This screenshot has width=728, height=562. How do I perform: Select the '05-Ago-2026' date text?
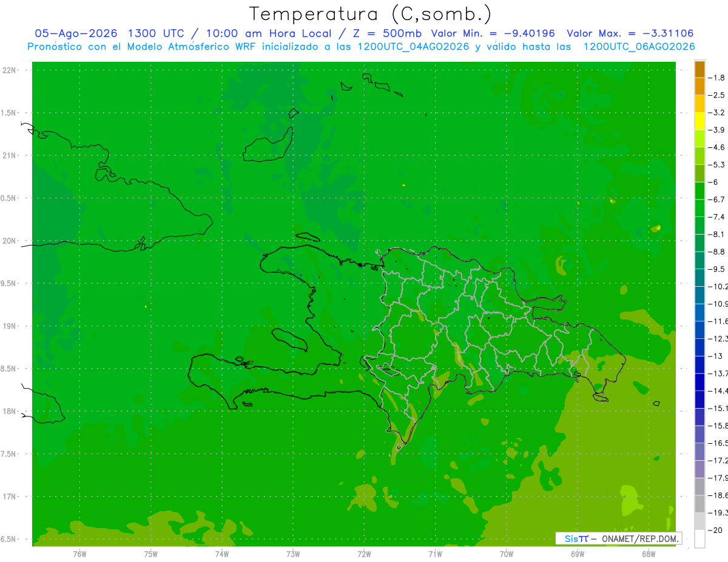click(76, 34)
